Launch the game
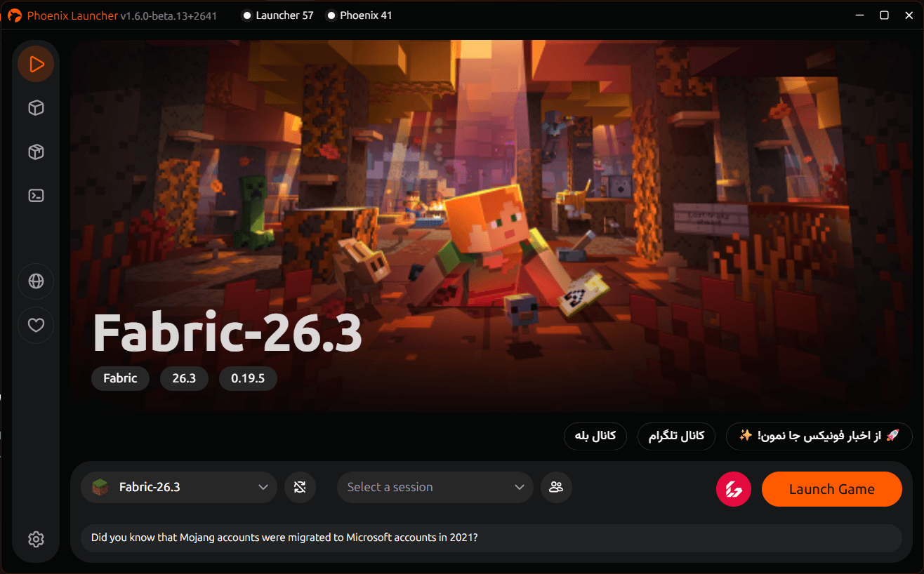 [x=832, y=489]
